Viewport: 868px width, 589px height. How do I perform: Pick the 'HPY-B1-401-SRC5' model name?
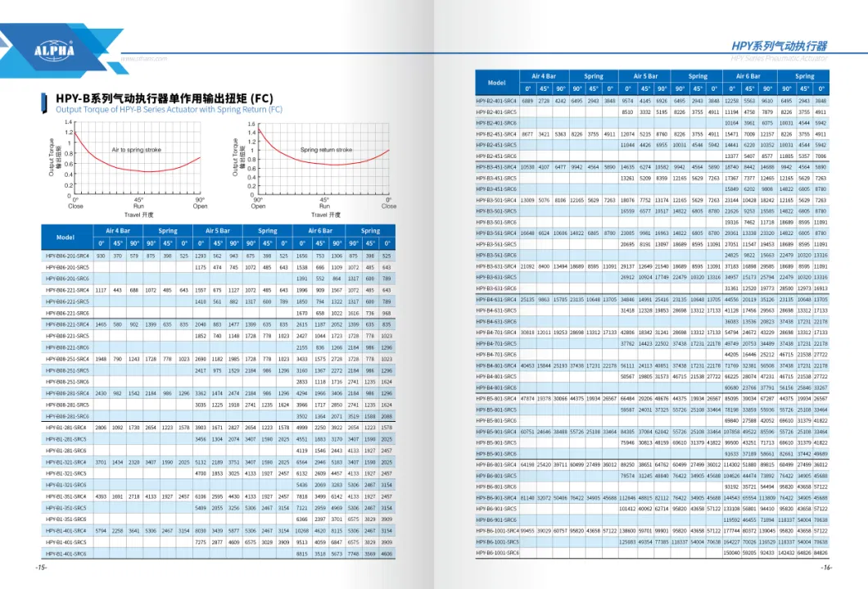point(66,542)
